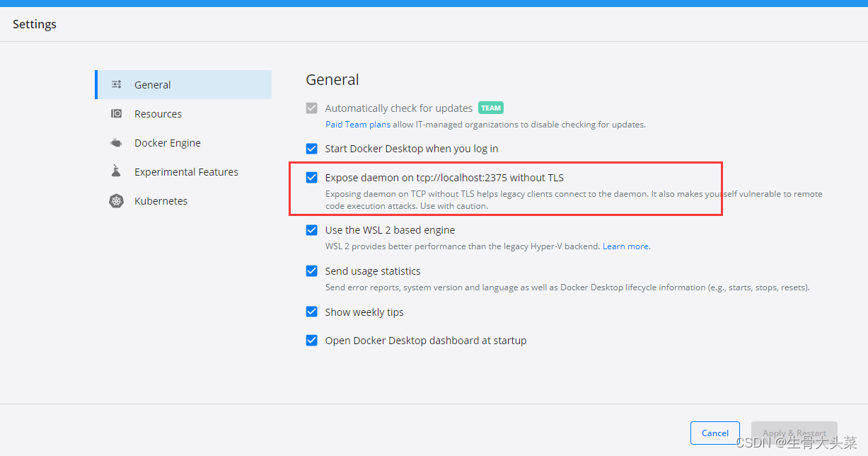Viewport: 868px width, 456px height.
Task: Uncheck Show weekly tips
Action: pos(311,312)
